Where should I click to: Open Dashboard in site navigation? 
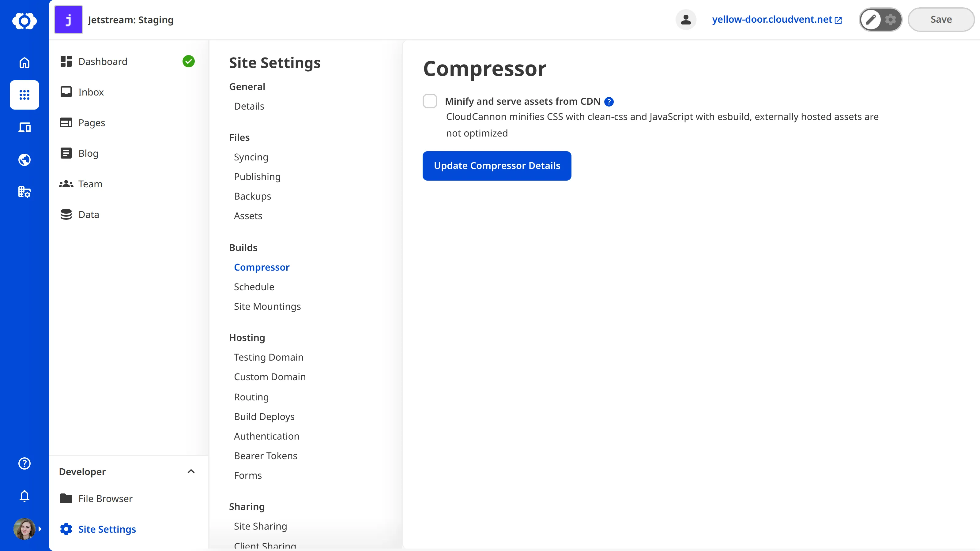[x=103, y=62]
